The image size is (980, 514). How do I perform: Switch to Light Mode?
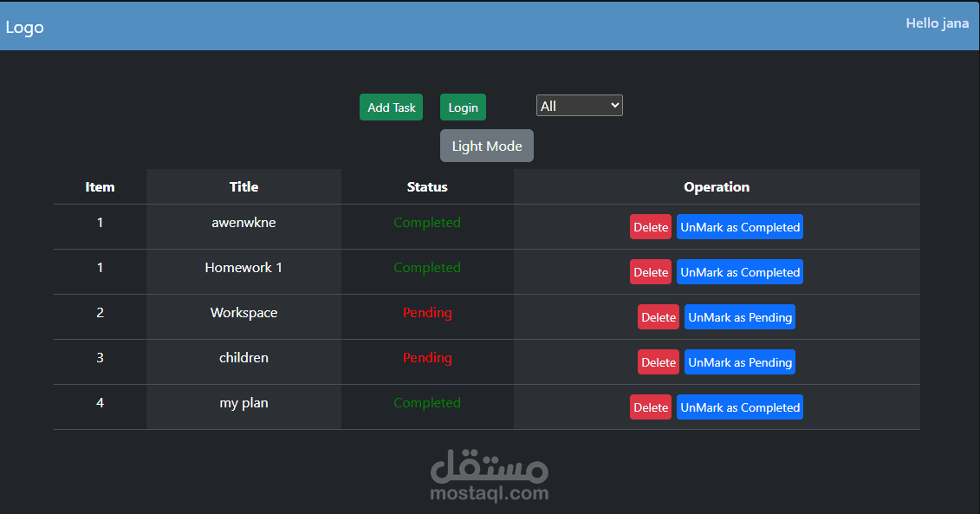(x=487, y=146)
